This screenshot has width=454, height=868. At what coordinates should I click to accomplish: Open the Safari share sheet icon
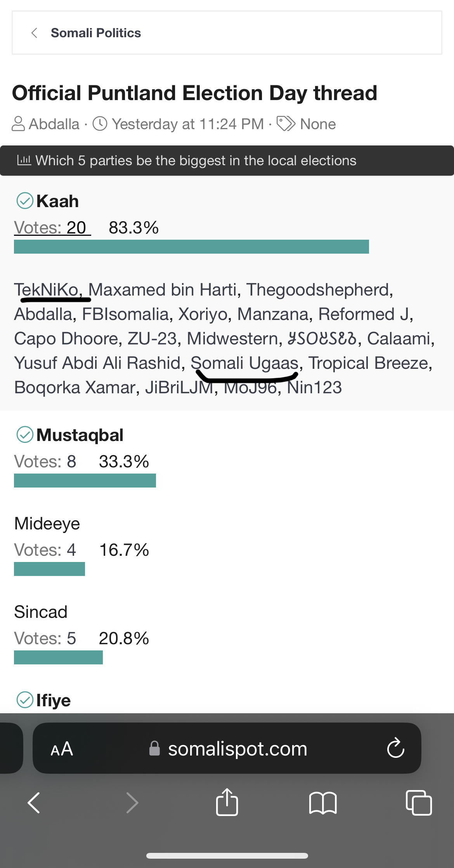tap(227, 802)
